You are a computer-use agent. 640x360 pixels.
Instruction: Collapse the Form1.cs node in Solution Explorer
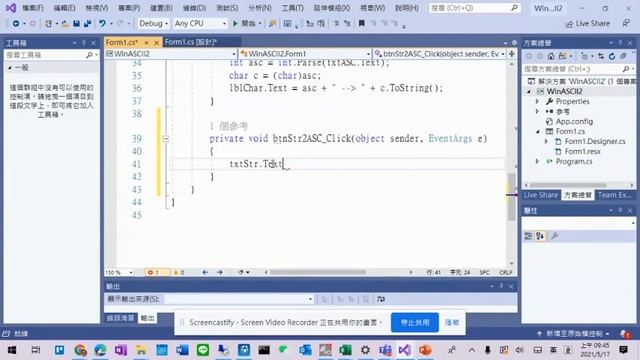point(538,131)
